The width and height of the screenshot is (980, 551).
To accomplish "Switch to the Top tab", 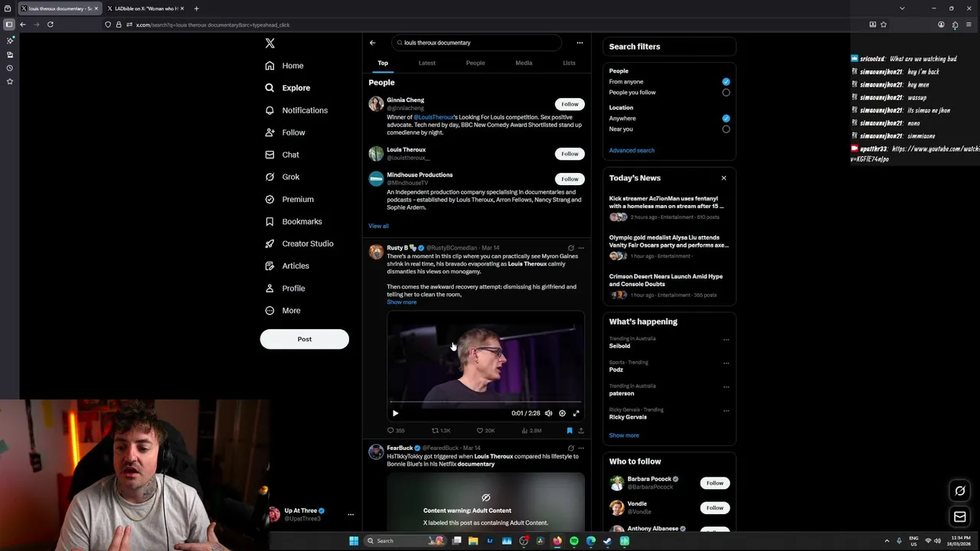I will [x=383, y=63].
